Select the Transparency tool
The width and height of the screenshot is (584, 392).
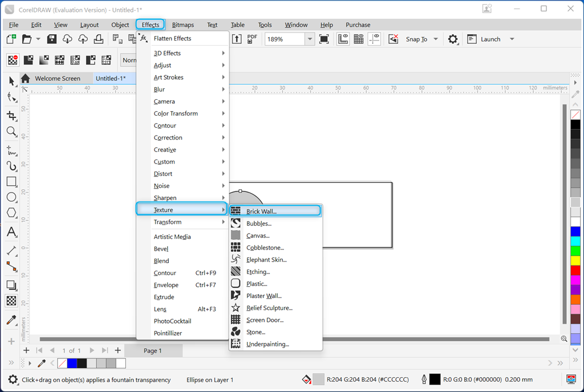pos(11,300)
